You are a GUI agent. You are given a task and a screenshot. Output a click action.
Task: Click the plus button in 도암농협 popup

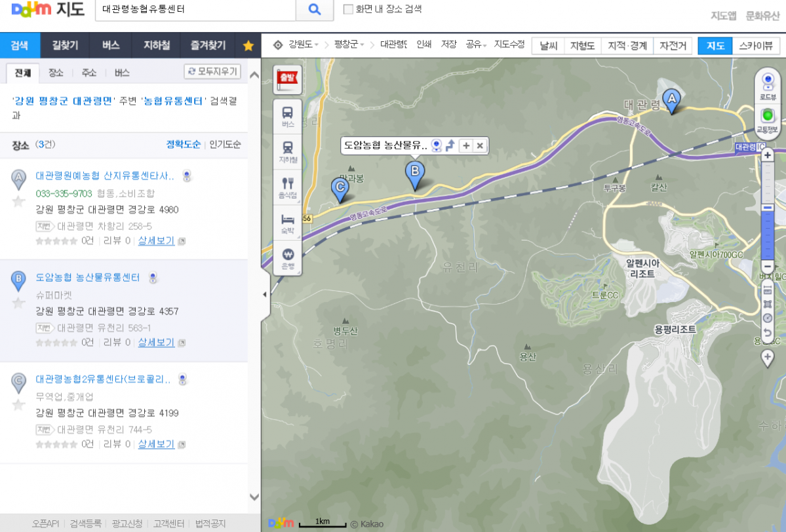(x=466, y=145)
